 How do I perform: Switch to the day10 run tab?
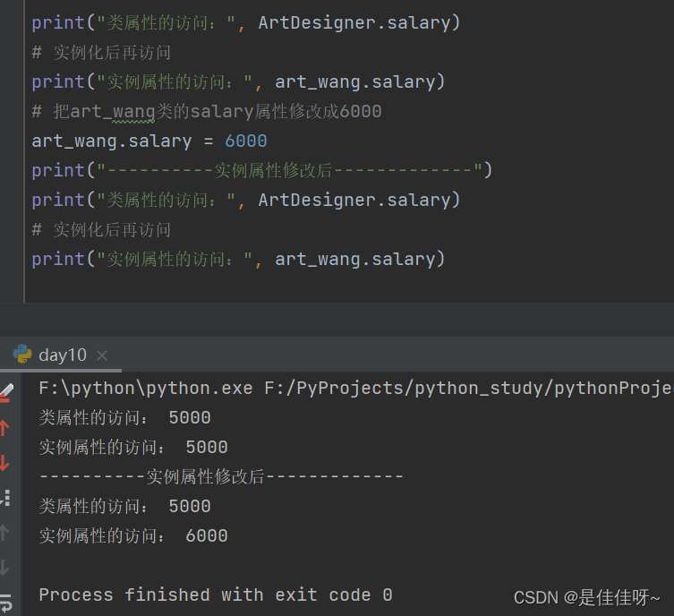coord(61,355)
